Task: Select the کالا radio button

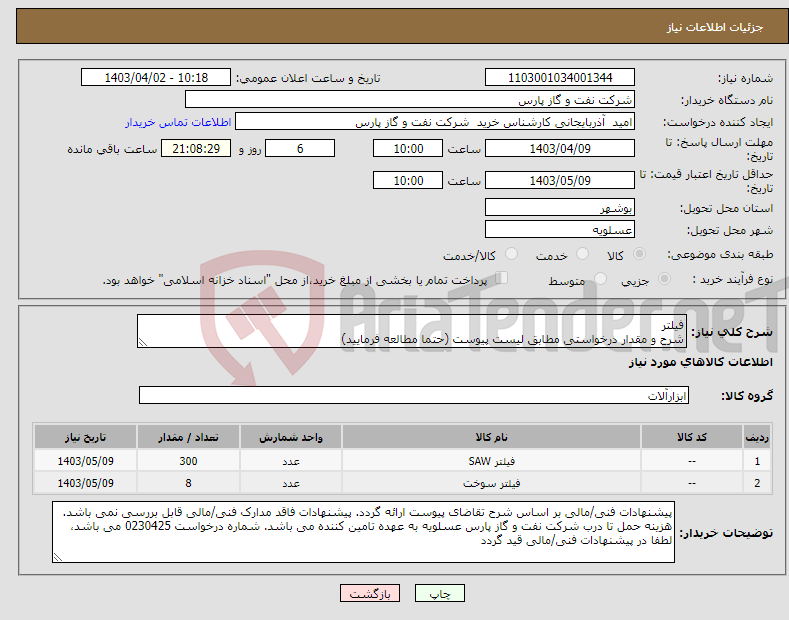Action: tap(639, 254)
